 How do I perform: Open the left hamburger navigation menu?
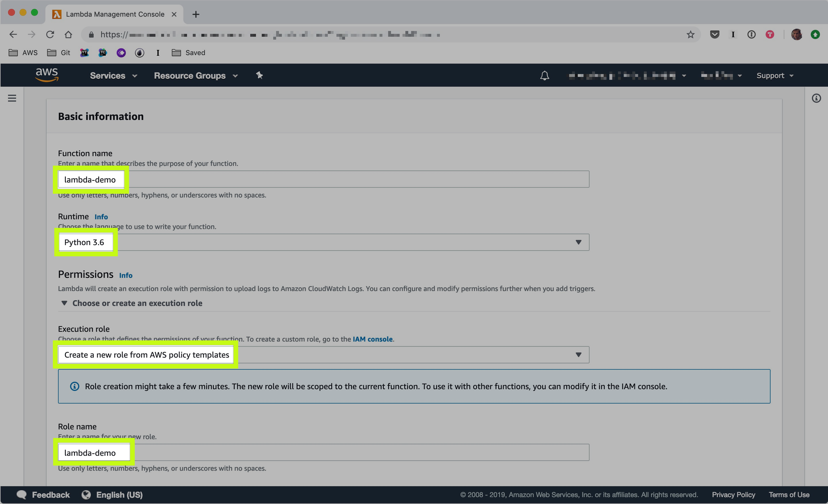tap(12, 98)
